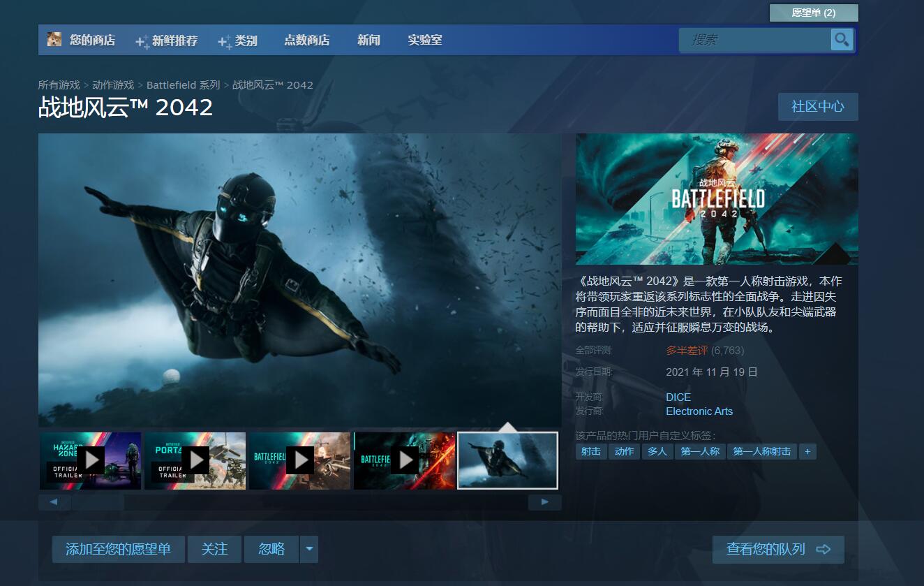Select the wingsuit screenshot thumbnail
This screenshot has width=924, height=586.
[x=507, y=460]
